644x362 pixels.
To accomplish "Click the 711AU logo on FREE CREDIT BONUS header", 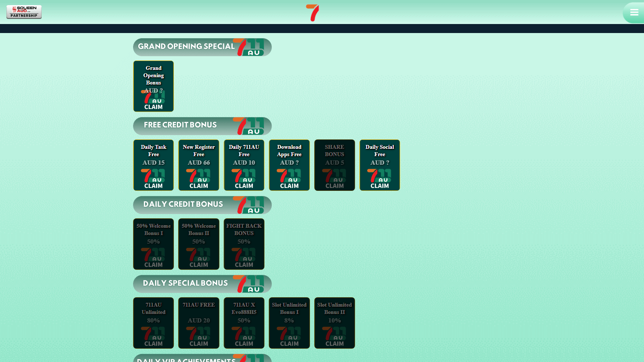I will point(248,126).
